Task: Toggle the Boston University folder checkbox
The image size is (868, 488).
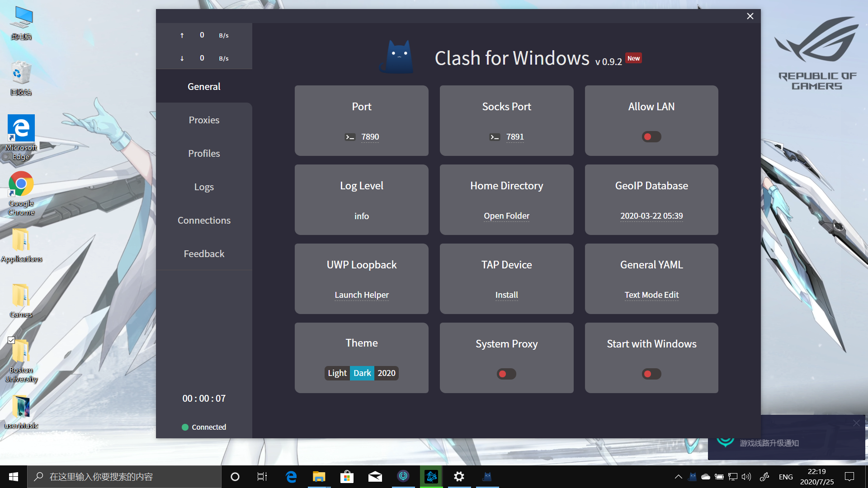Action: tap(11, 340)
